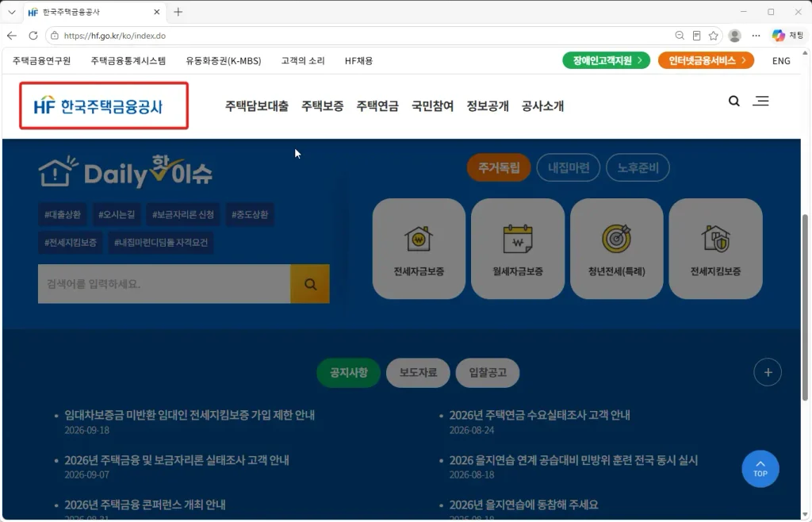The image size is (812, 522).
Task: Open the hamburger full menu icon
Action: (x=760, y=101)
